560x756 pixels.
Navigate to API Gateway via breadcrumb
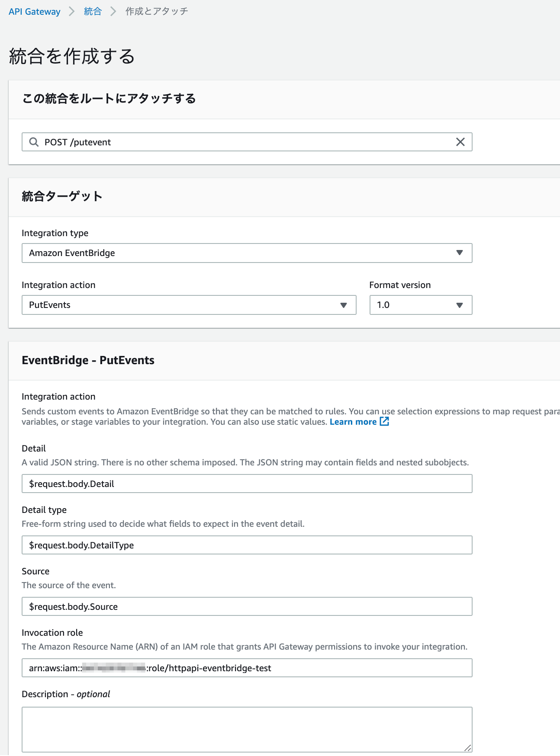[34, 11]
